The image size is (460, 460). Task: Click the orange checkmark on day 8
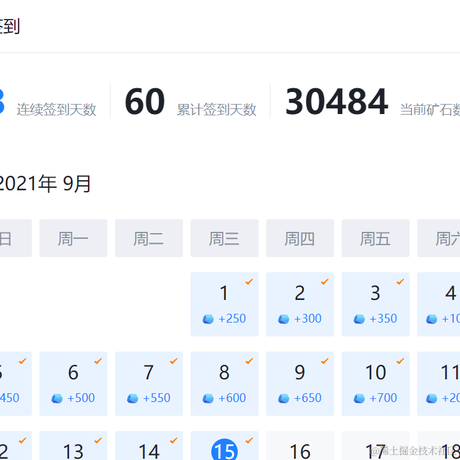point(249,361)
